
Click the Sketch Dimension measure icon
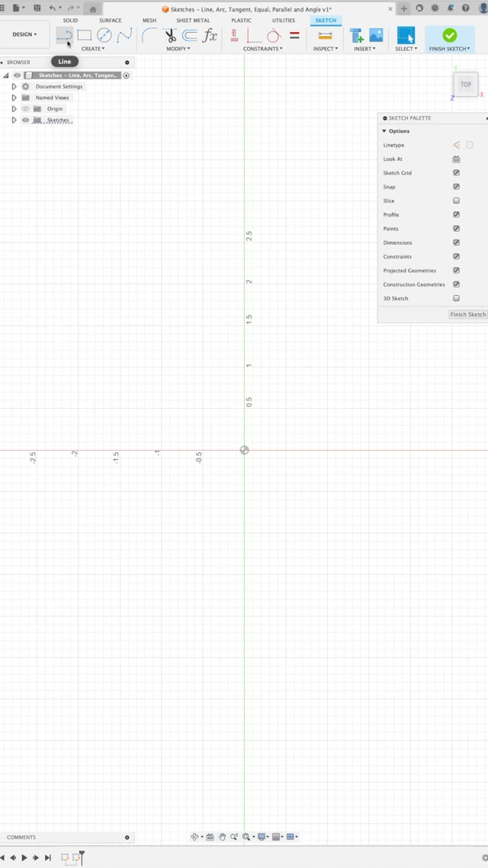326,35
